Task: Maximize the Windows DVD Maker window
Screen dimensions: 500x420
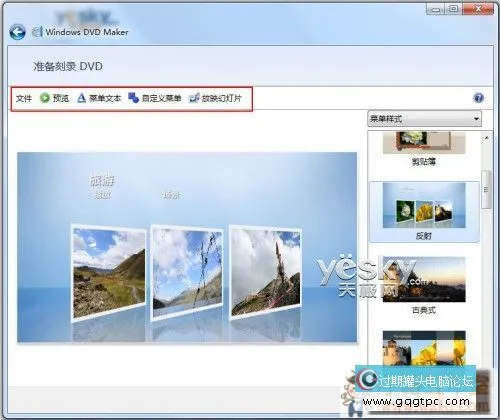Action: (x=453, y=9)
